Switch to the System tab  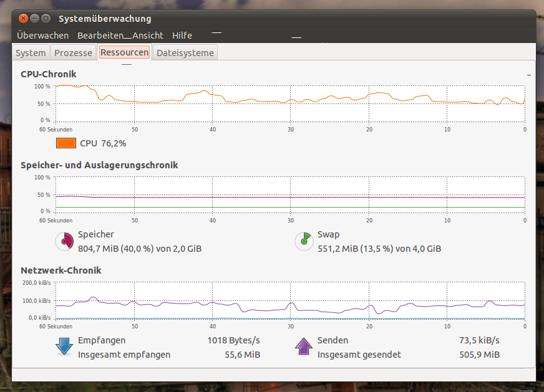coord(31,53)
